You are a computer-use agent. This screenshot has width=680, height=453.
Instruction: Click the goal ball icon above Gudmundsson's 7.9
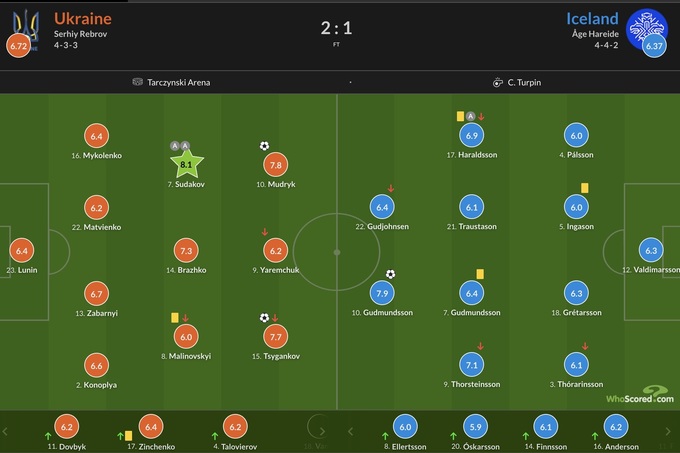[391, 274]
